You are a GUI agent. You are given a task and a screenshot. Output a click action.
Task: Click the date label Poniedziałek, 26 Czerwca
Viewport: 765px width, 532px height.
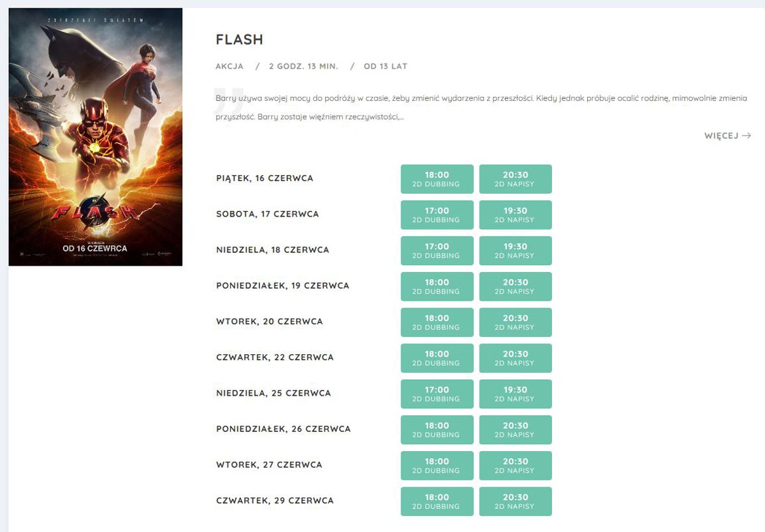click(284, 429)
